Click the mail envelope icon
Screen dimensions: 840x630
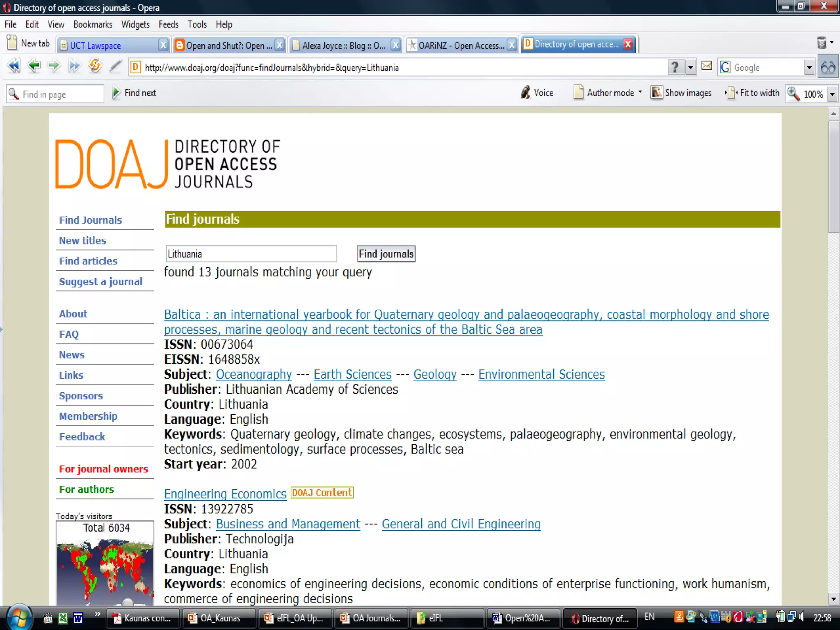click(706, 66)
